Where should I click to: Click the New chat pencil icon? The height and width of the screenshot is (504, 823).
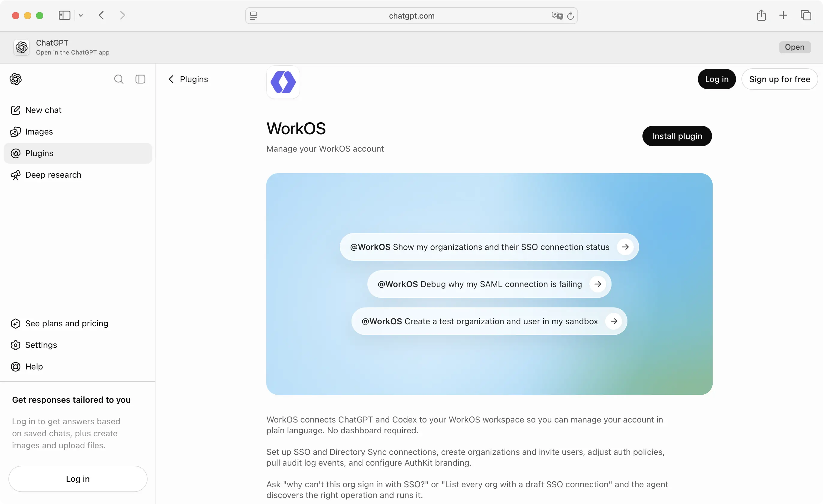(x=15, y=110)
